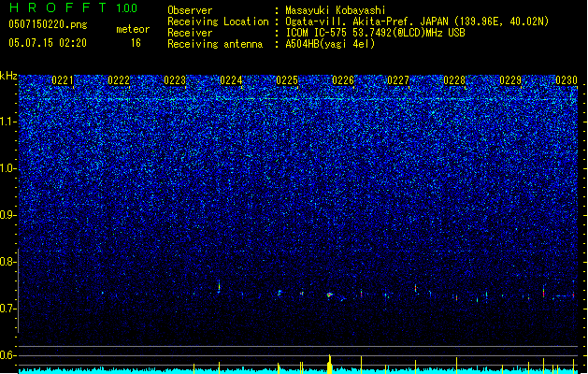The image size is (588, 374).
Task: Click the meteor count label
Action: 133,29
